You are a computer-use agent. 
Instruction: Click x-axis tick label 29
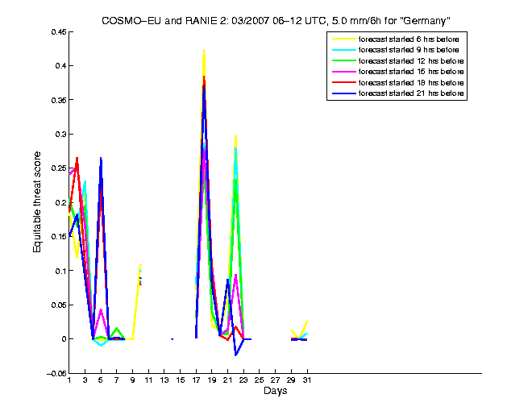(291, 380)
